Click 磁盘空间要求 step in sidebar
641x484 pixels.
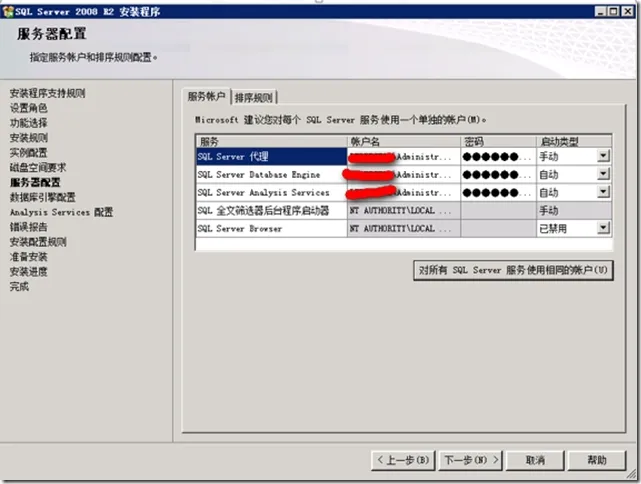coord(38,167)
